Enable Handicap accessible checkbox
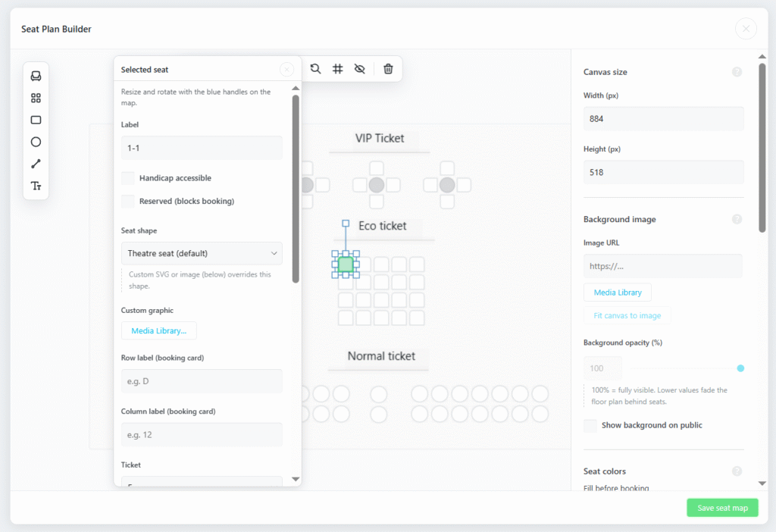The width and height of the screenshot is (776, 532). [x=127, y=178]
